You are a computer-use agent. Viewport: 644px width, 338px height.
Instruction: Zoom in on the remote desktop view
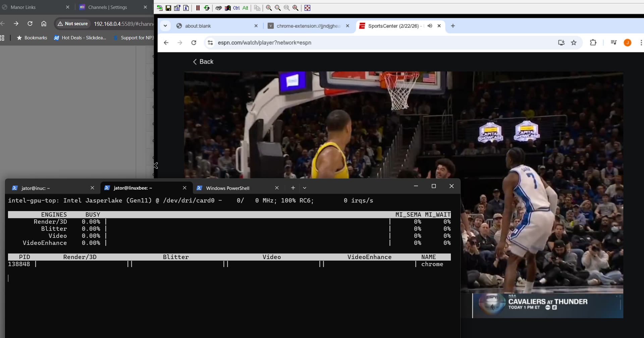click(x=269, y=8)
